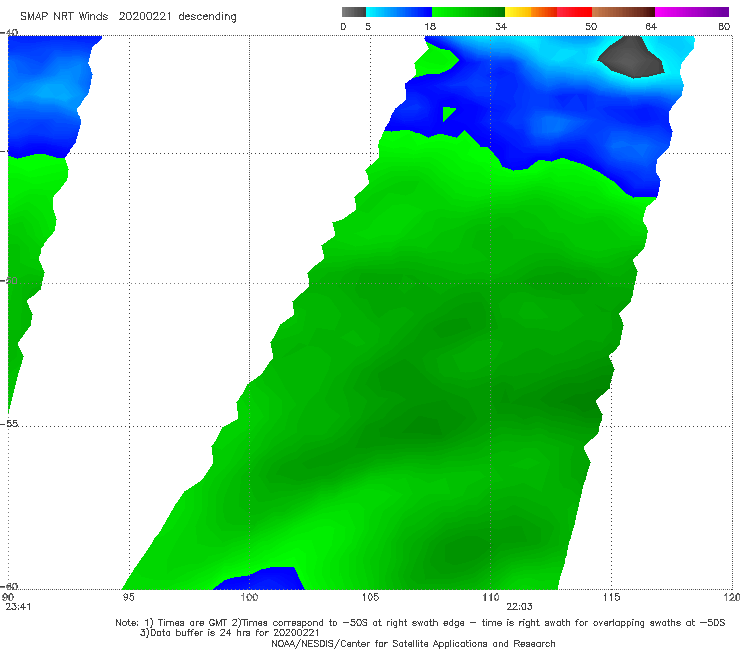Click the title 'SMAP NRT Winds 20200221 descending'
The height and width of the screenshot is (650, 740).
tap(128, 16)
